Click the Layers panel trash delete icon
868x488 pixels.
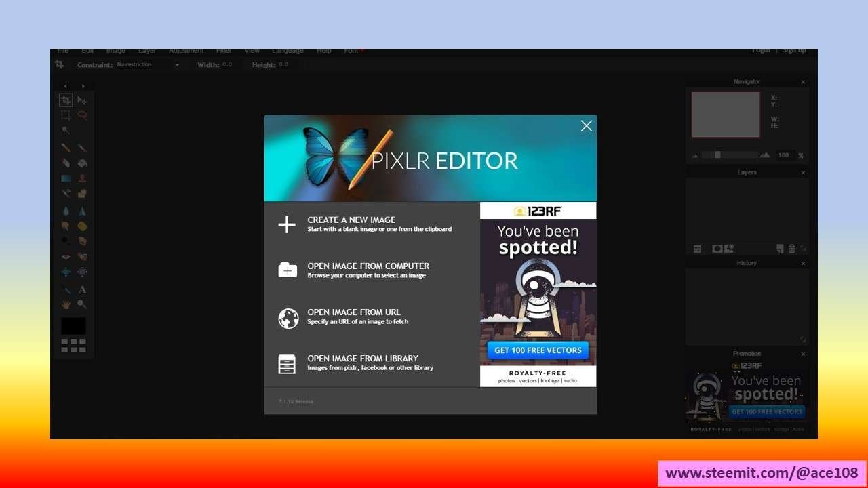pos(791,249)
